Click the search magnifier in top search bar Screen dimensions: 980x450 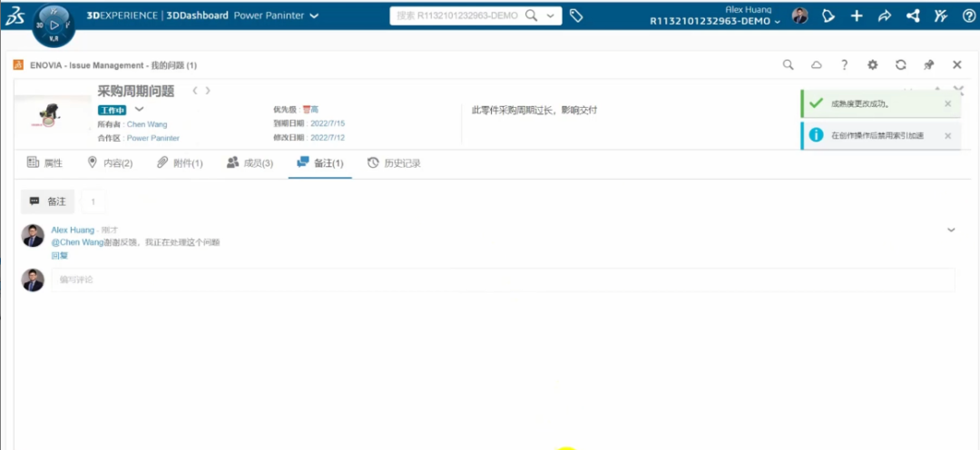[531, 15]
